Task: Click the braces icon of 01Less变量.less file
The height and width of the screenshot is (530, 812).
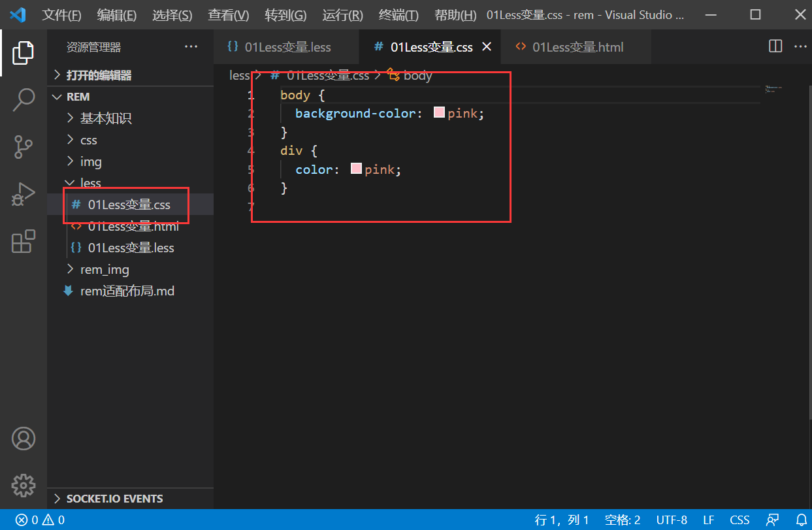Action: click(76, 248)
